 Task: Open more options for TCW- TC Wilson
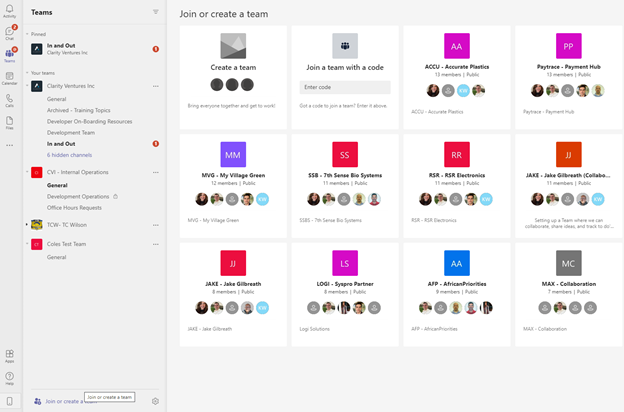click(156, 225)
